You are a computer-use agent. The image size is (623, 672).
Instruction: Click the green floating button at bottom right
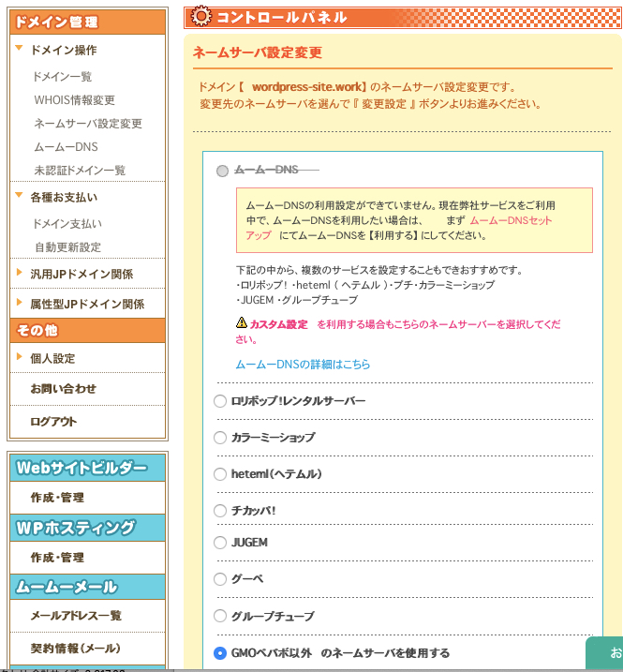(604, 654)
